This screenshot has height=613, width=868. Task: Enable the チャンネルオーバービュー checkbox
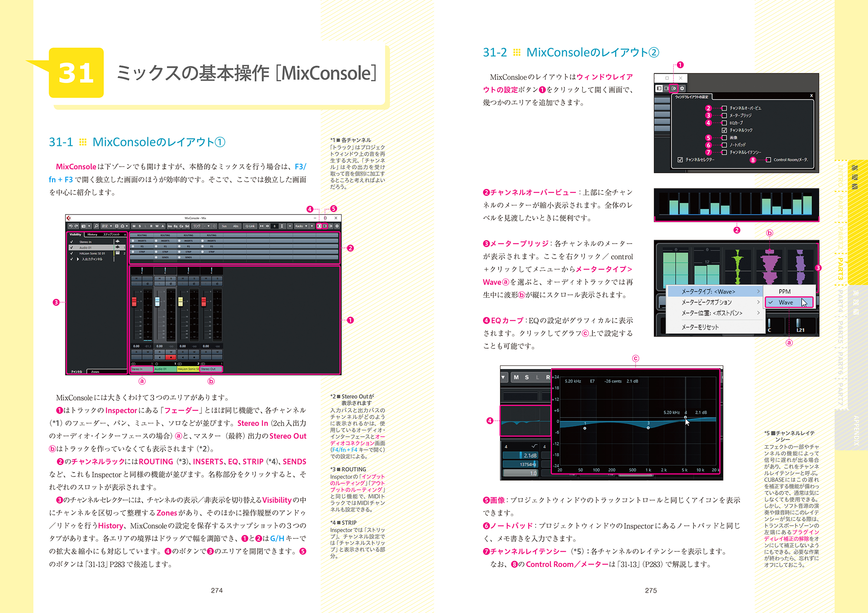[x=724, y=108]
